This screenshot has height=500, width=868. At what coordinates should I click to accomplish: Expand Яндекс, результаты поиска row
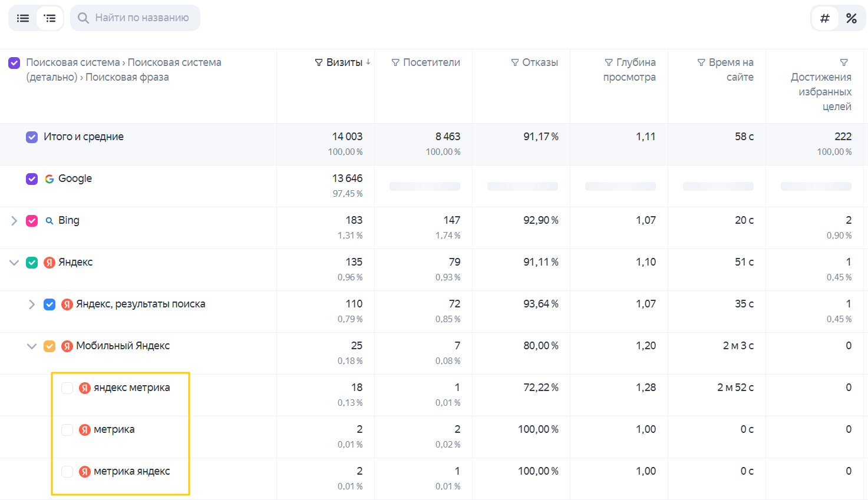(x=32, y=304)
